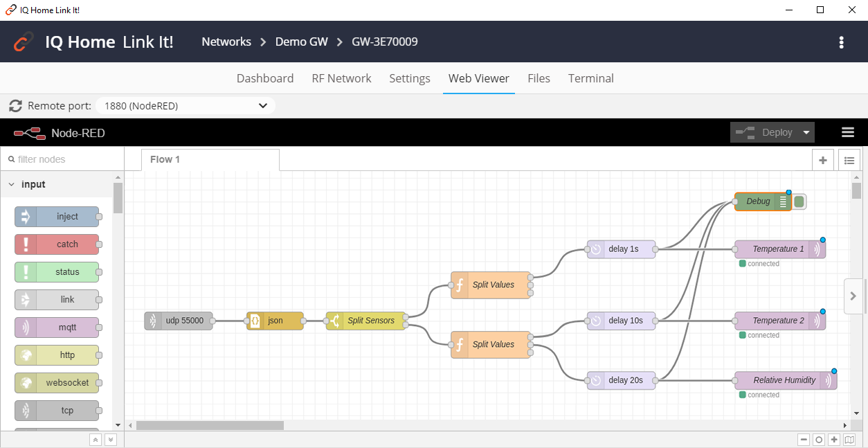Click the node palette vertical scrollbar thumb
Screen dimensions: 868x448
118,198
